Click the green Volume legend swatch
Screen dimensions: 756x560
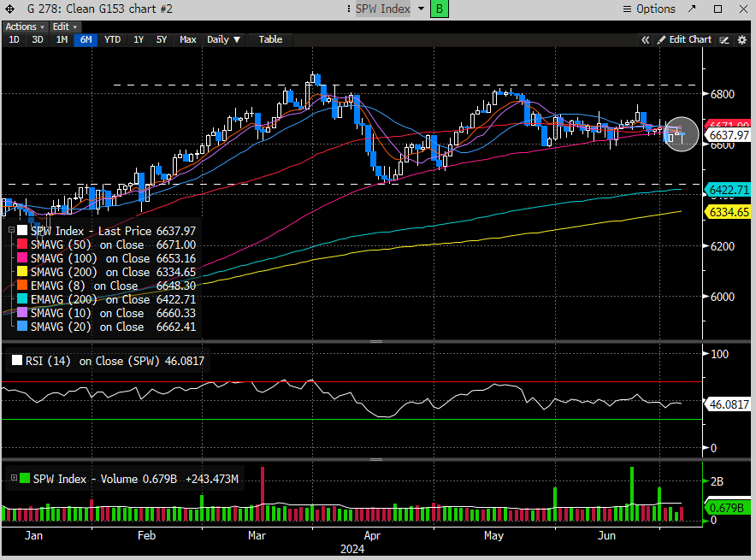tap(25, 478)
